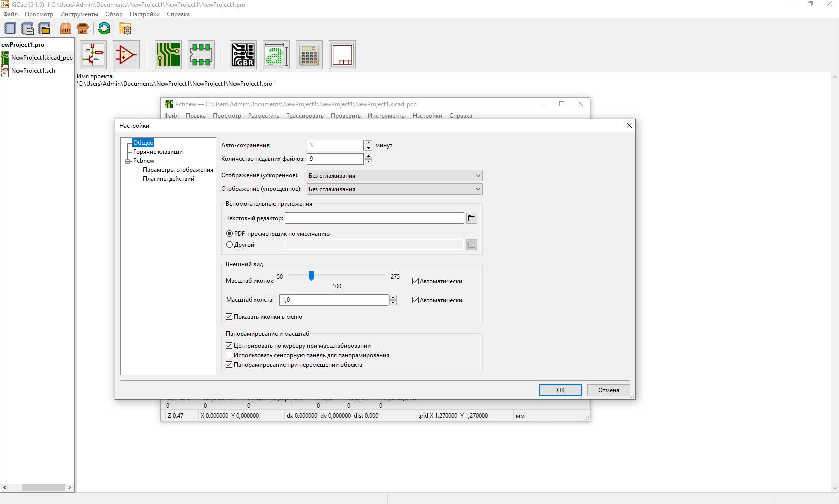Screen dimensions: 839x504
Task: Launch the PCB Calculator icon
Action: (309, 55)
